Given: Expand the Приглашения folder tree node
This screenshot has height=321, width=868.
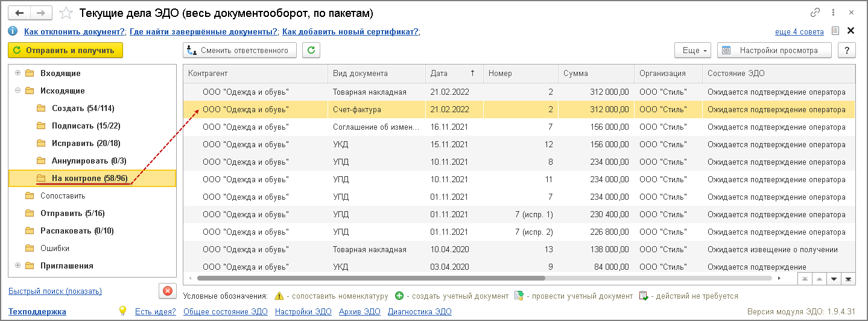Looking at the screenshot, I should point(17,265).
